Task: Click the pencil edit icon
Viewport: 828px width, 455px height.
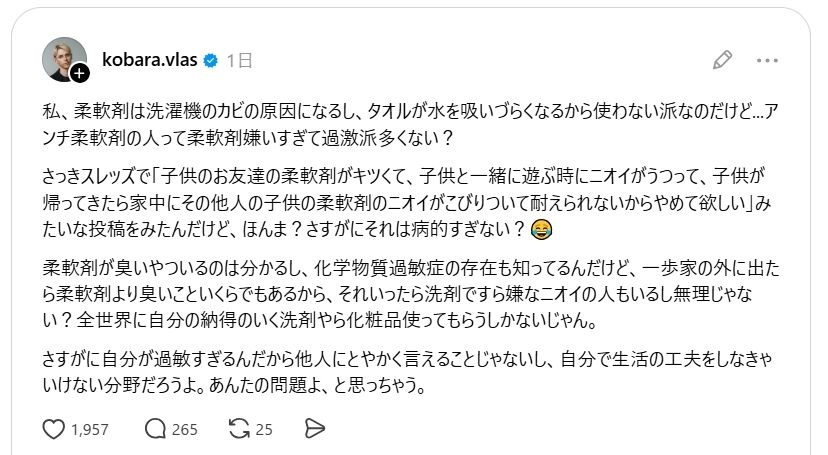Action: (x=722, y=60)
